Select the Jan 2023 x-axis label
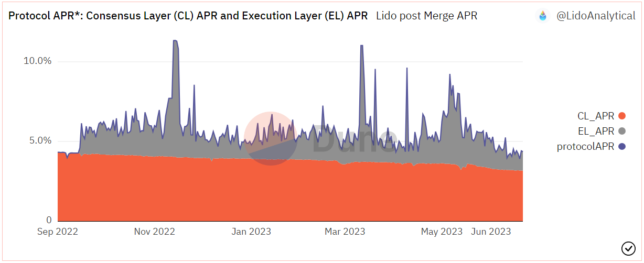The width and height of the screenshot is (644, 263). 251,232
